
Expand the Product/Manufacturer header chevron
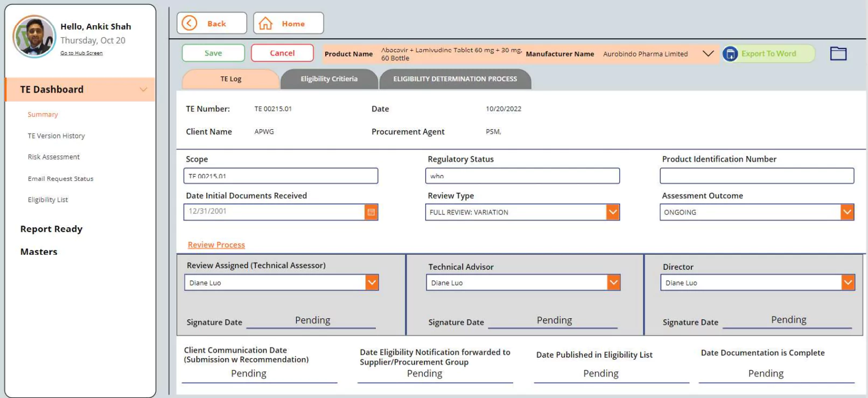coord(708,53)
